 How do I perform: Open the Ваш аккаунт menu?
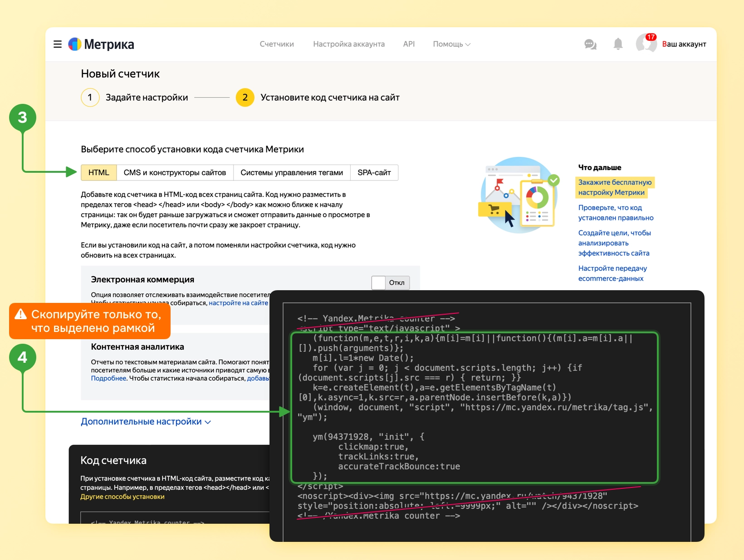684,44
